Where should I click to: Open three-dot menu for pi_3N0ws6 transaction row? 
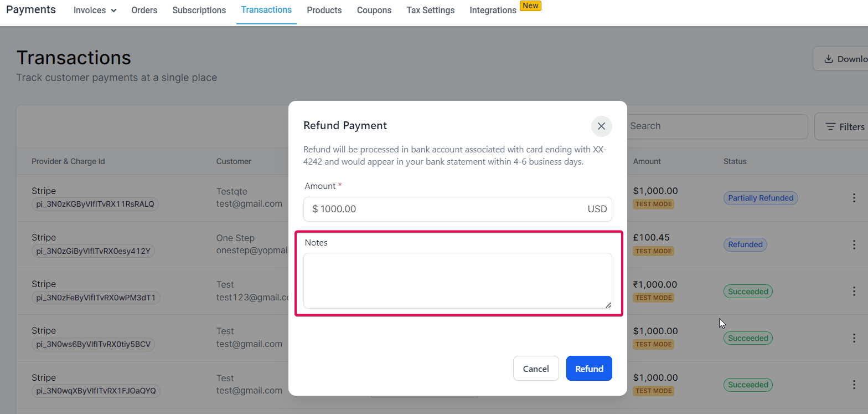tap(854, 338)
